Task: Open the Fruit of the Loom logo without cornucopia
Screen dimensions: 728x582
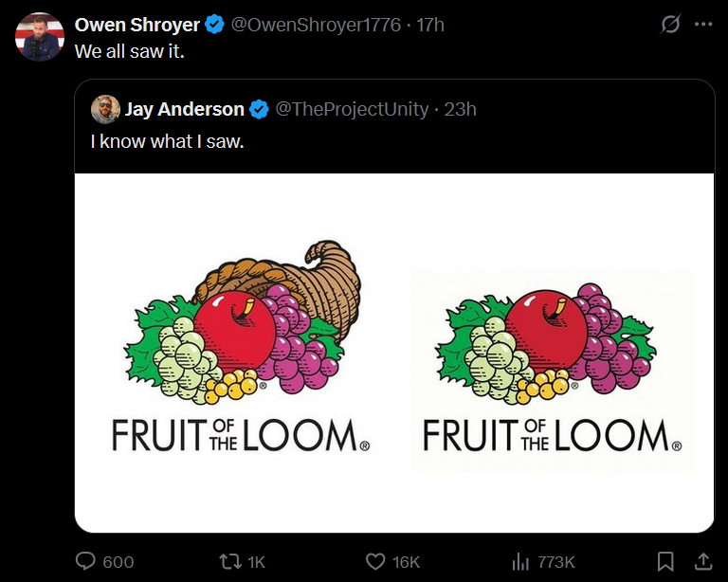Action: pos(552,370)
